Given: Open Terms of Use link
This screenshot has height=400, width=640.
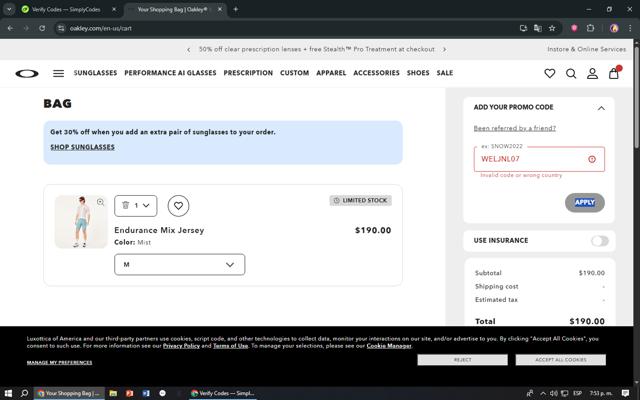Looking at the screenshot, I should 230,346.
